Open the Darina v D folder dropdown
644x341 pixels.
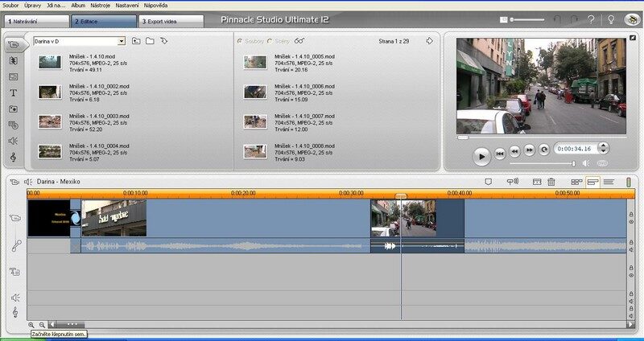coord(121,39)
